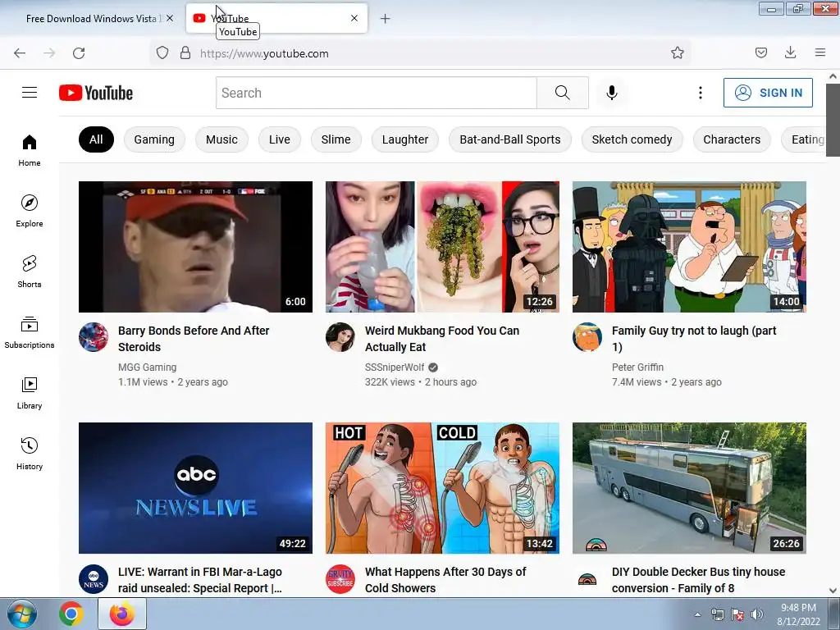The width and height of the screenshot is (840, 630).
Task: Select the Music filter chip
Action: click(x=221, y=139)
